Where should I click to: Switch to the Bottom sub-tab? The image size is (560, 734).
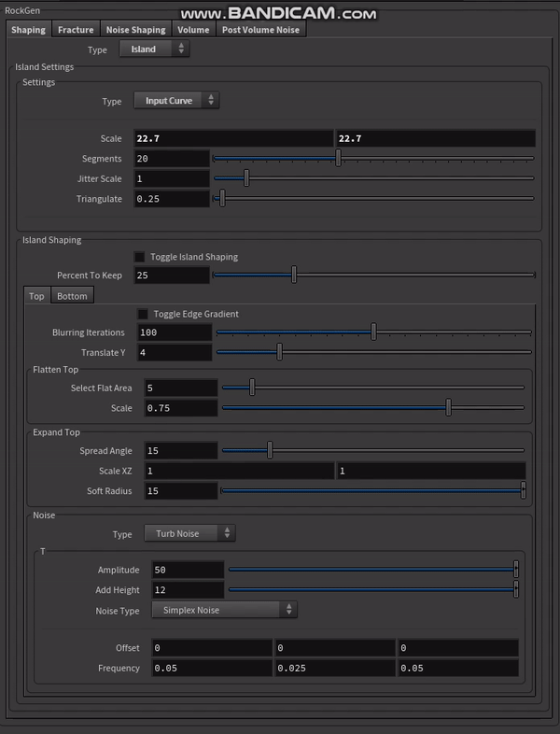click(72, 296)
